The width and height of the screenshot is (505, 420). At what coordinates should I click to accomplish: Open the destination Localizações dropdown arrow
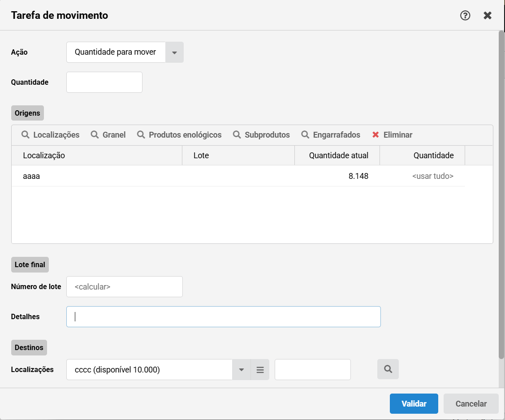coord(241,370)
